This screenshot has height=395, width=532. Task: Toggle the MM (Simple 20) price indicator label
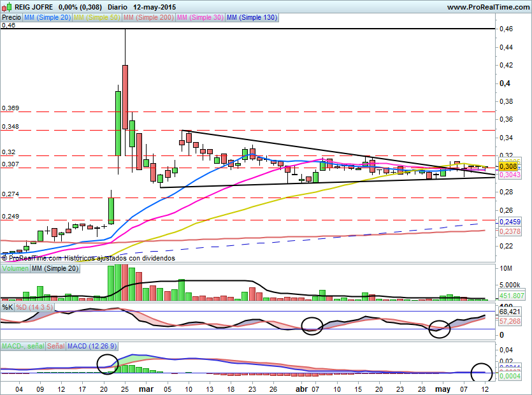(47, 18)
